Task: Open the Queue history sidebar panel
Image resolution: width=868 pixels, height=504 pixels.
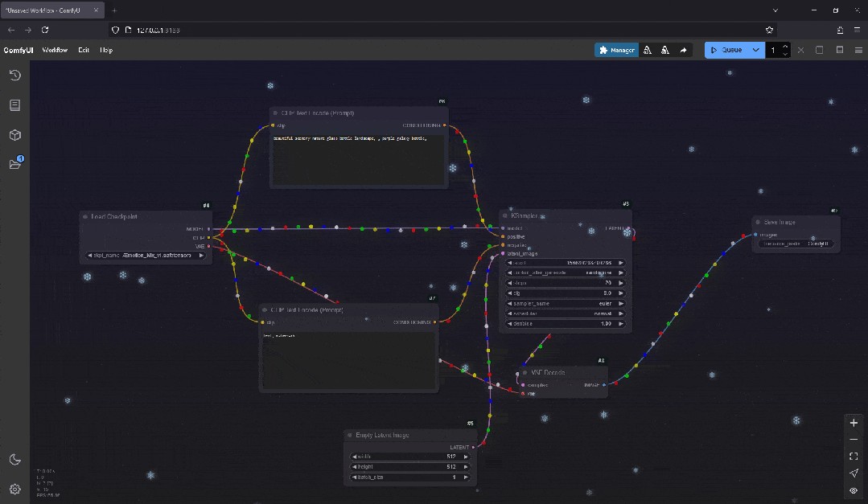Action: coord(15,75)
